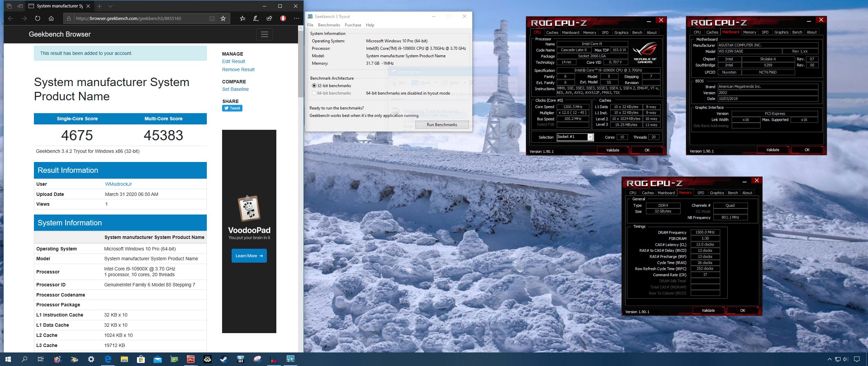Click the Remove Result link
This screenshot has width=868, height=366.
coord(238,69)
